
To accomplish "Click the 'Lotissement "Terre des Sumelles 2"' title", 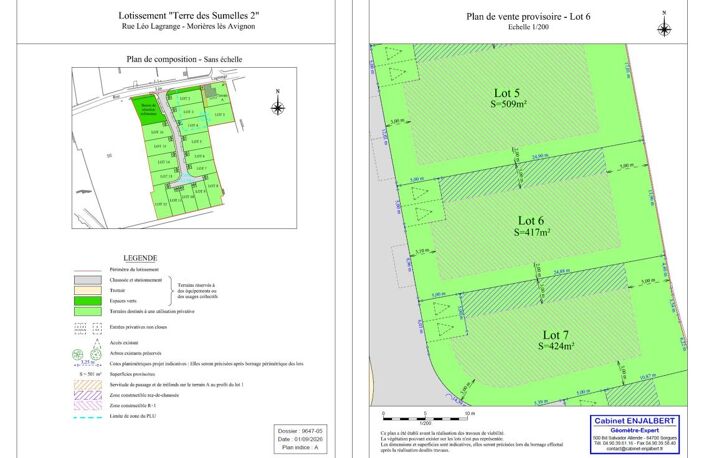I will [189, 15].
